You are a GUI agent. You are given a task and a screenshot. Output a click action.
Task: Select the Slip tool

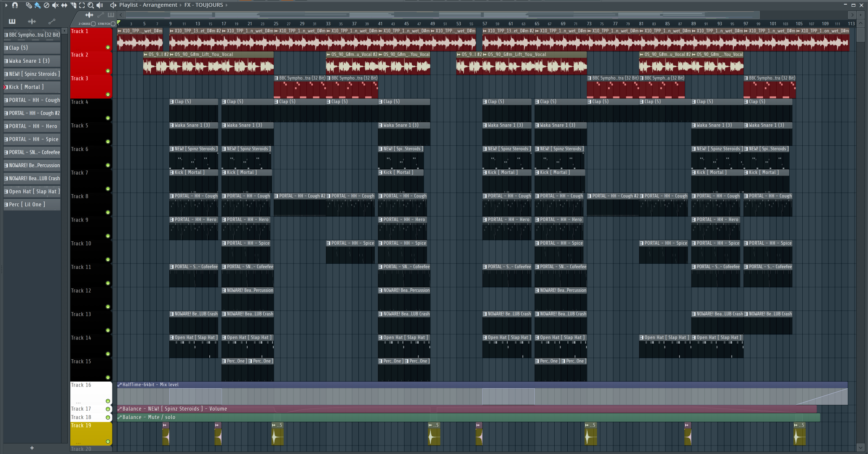(x=64, y=5)
